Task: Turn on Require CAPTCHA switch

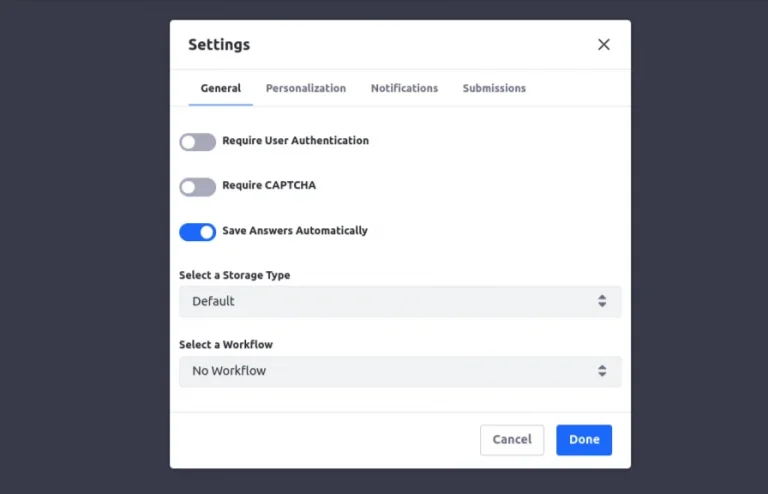Action: point(197,187)
